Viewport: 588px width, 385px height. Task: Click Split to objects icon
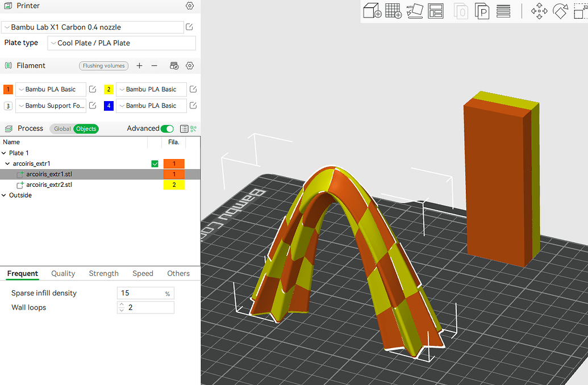[461, 11]
